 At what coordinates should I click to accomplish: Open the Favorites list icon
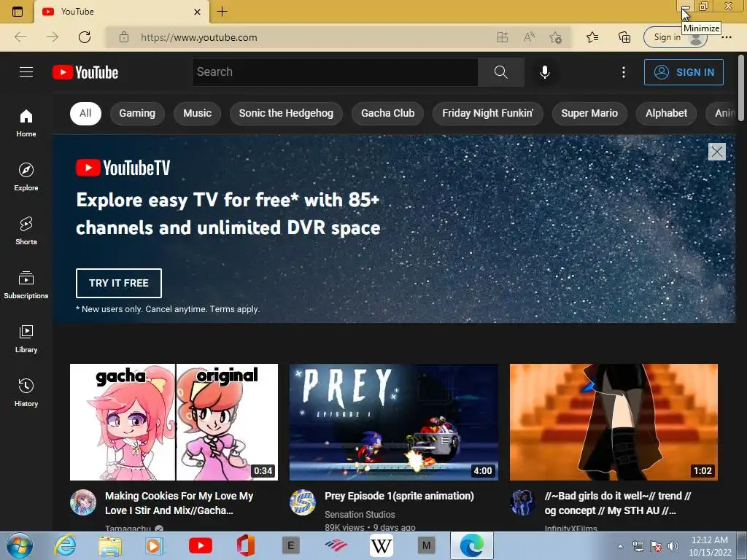tap(592, 37)
